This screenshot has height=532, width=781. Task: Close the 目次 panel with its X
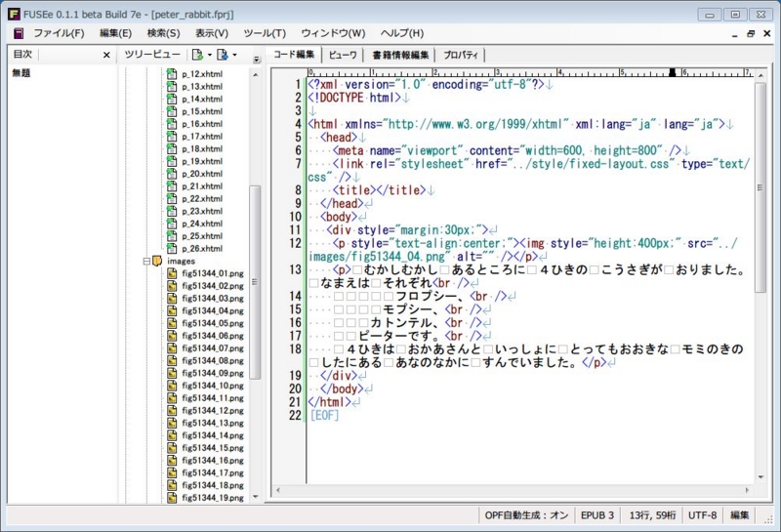106,55
